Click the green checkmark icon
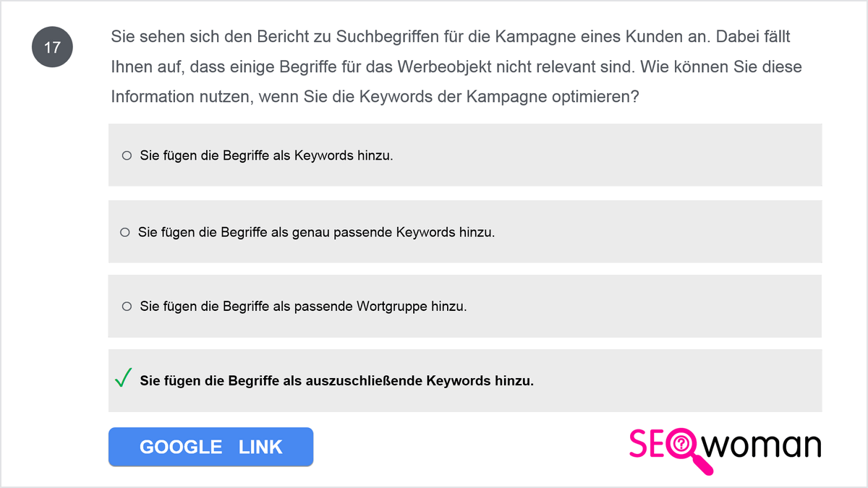Image resolution: width=868 pixels, height=488 pixels. (x=123, y=377)
